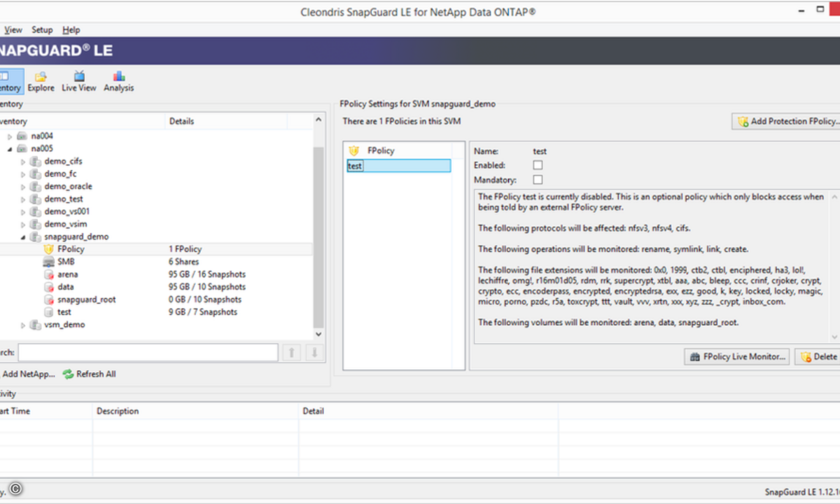Viewport: 840px width, 504px height.
Task: Click the demo_vsim SVM icon
Action: pos(36,224)
